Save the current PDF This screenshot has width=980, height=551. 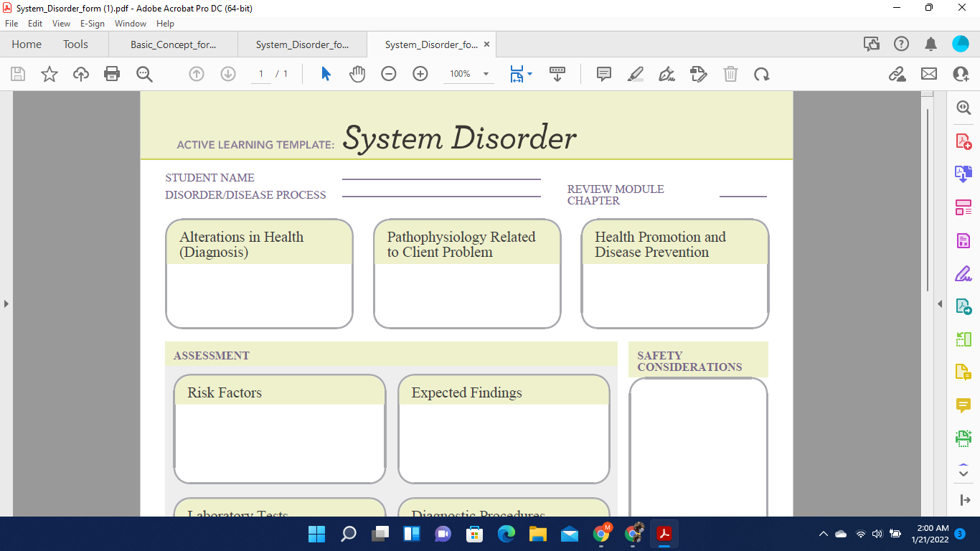(17, 73)
